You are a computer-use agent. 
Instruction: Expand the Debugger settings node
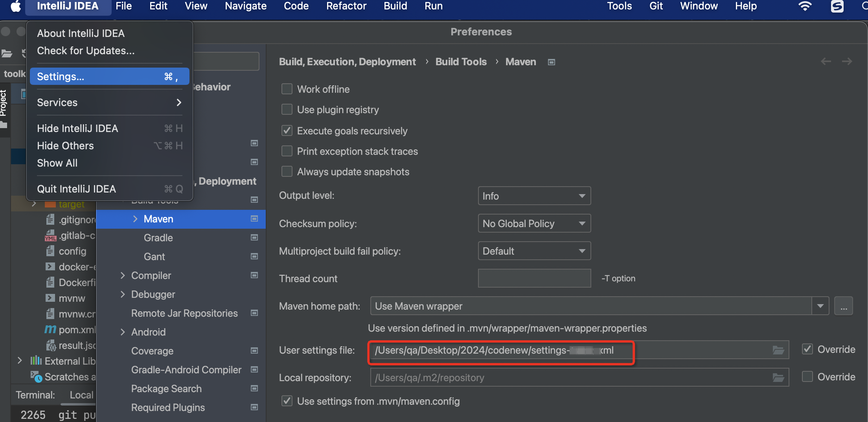point(123,294)
